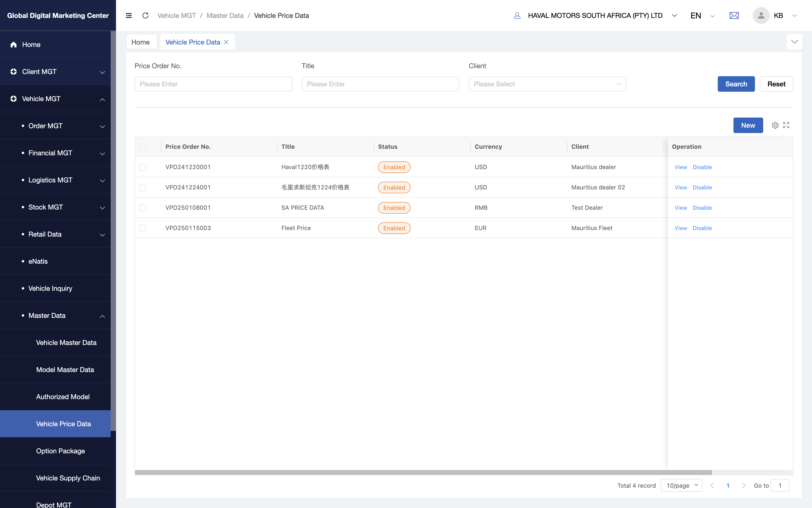The width and height of the screenshot is (812, 508).
Task: Click Enabled status badge for VPD250108001
Action: click(394, 208)
